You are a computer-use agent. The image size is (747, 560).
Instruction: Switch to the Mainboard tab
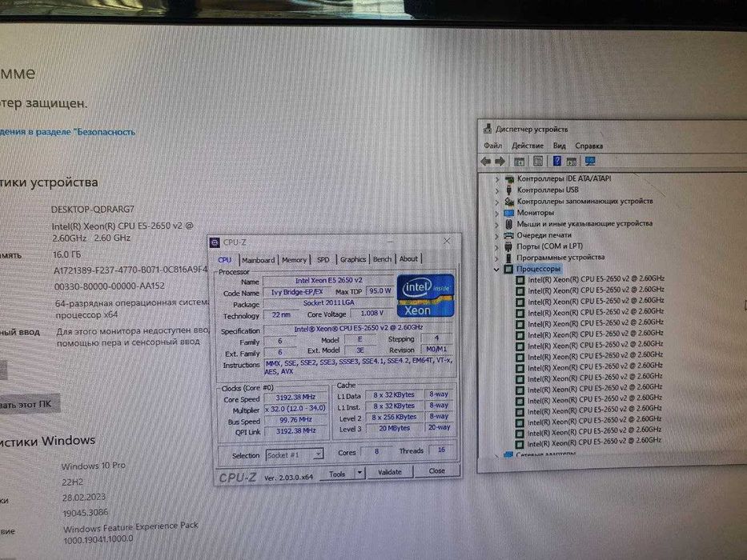point(259,260)
